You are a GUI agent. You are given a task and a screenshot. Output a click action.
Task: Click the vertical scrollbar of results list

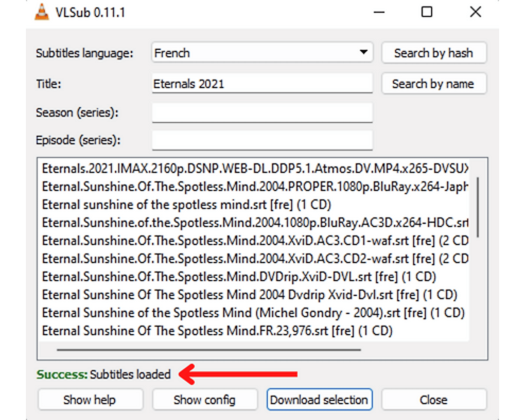pos(478,207)
